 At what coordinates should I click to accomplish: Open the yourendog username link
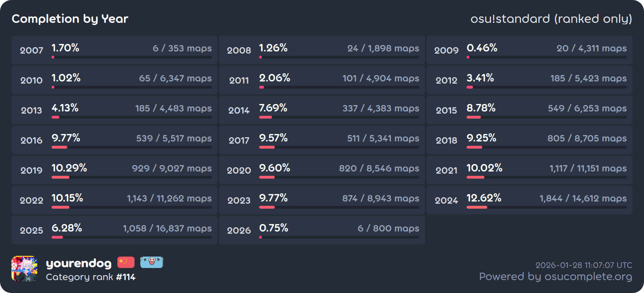point(79,263)
